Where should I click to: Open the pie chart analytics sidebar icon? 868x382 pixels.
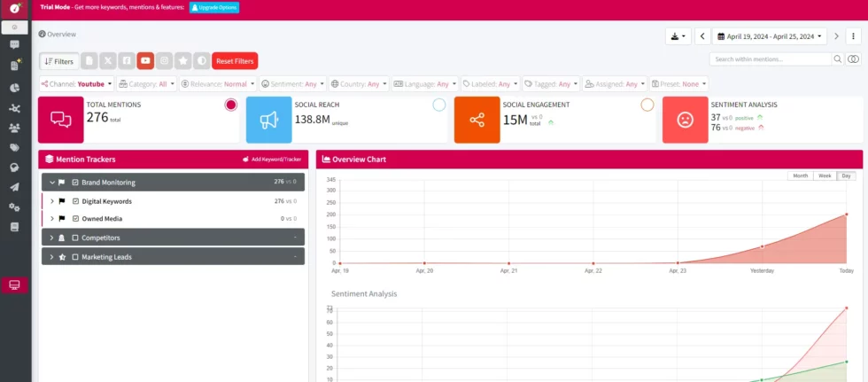[15, 88]
